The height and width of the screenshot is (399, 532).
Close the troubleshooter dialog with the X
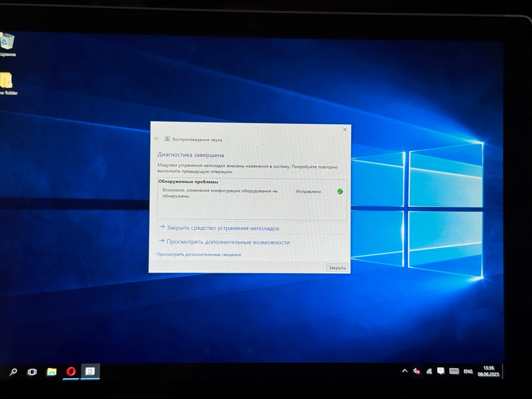tap(345, 129)
